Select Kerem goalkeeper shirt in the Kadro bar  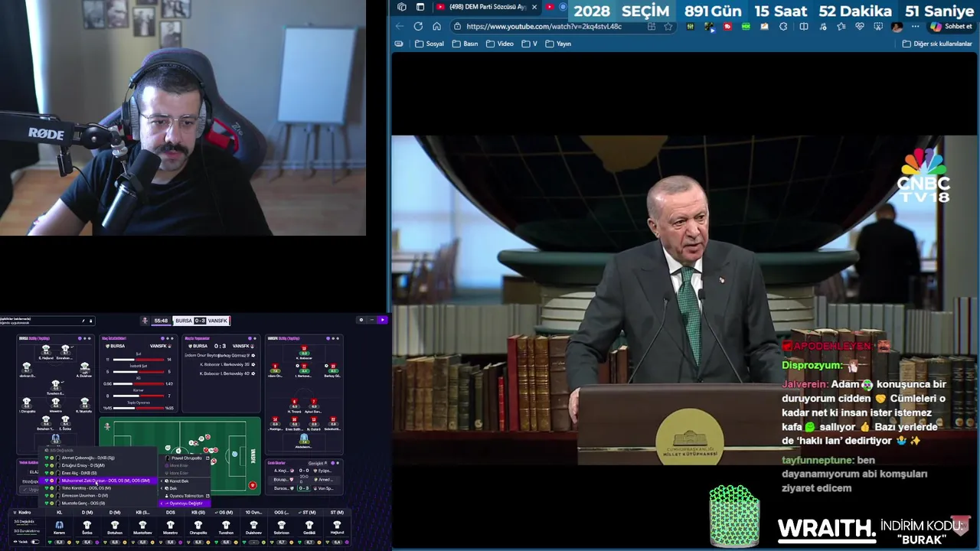[x=59, y=525]
